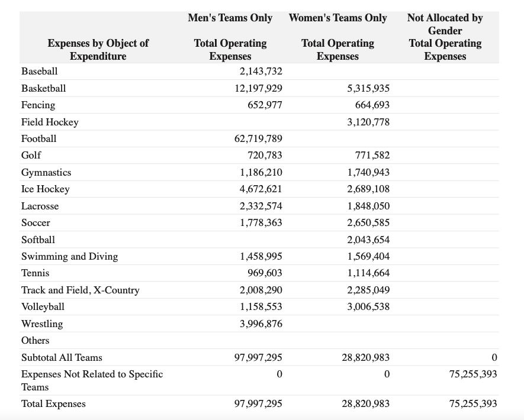The image size is (524, 420).
Task: Click the Men's Teams Only column header
Action: 230,18
